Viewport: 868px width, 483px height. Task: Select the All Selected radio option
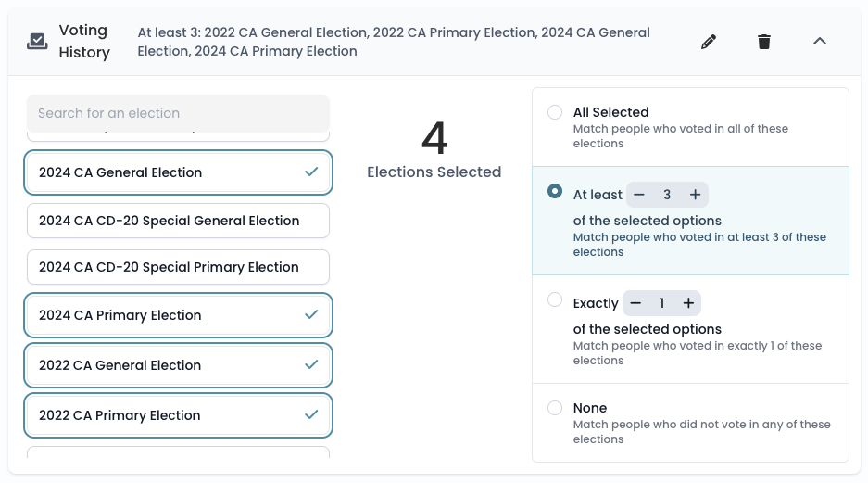click(x=555, y=112)
